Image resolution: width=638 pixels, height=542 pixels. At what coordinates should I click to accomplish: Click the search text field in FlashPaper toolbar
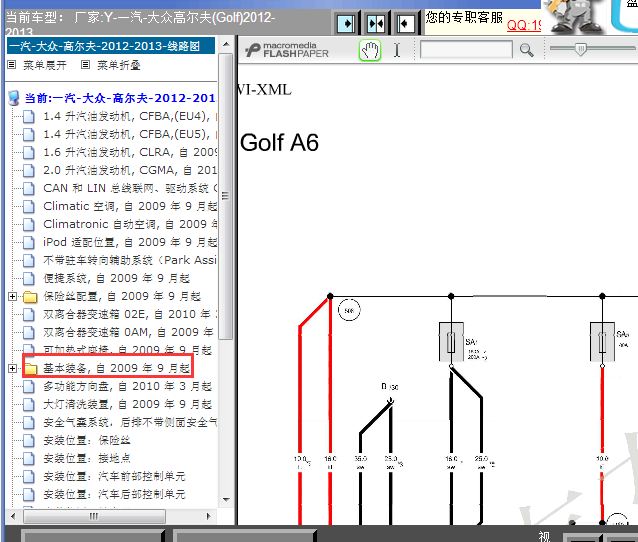coord(466,50)
